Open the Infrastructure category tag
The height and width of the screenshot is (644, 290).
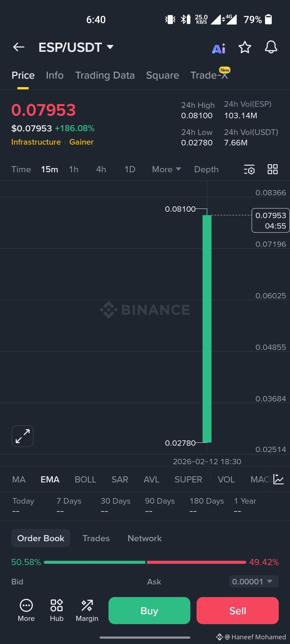tap(36, 142)
